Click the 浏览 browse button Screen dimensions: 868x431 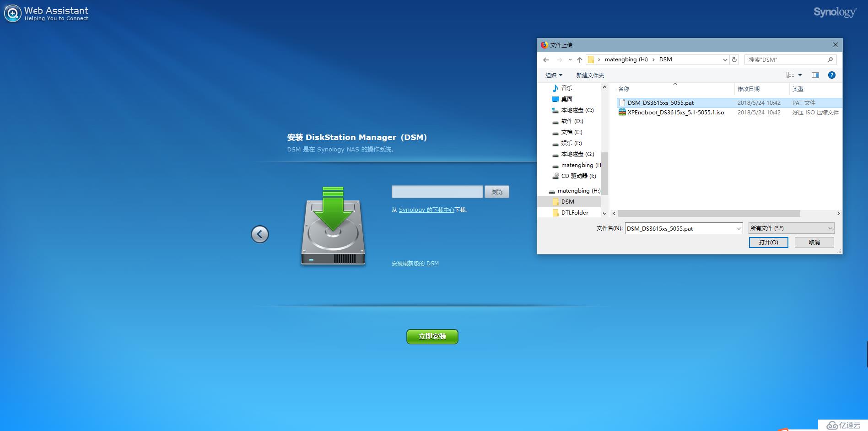coord(497,192)
